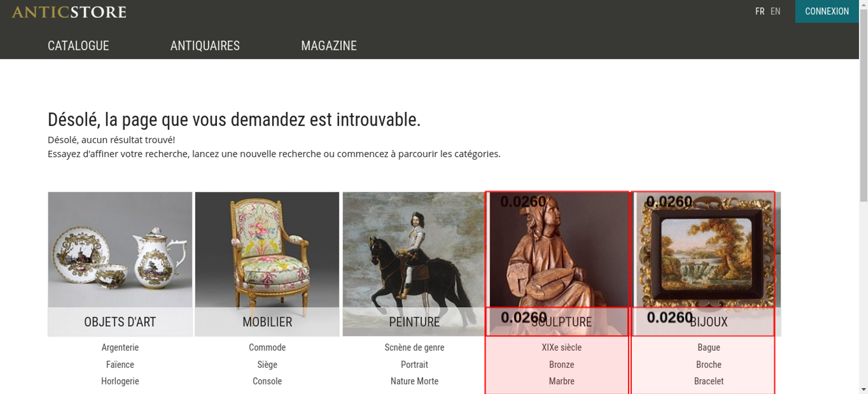Viewport: 868px width, 394px height.
Task: Select the Faïence link
Action: (120, 364)
